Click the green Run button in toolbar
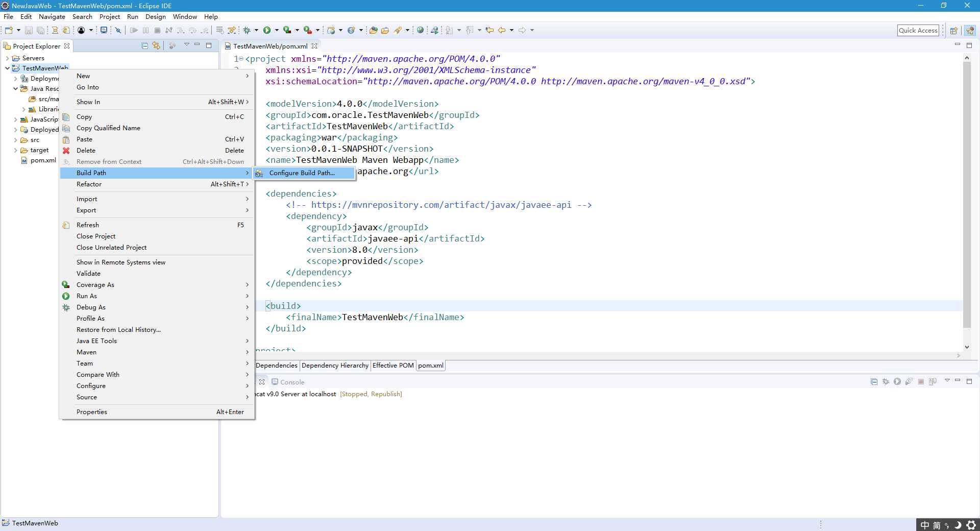 [x=267, y=30]
